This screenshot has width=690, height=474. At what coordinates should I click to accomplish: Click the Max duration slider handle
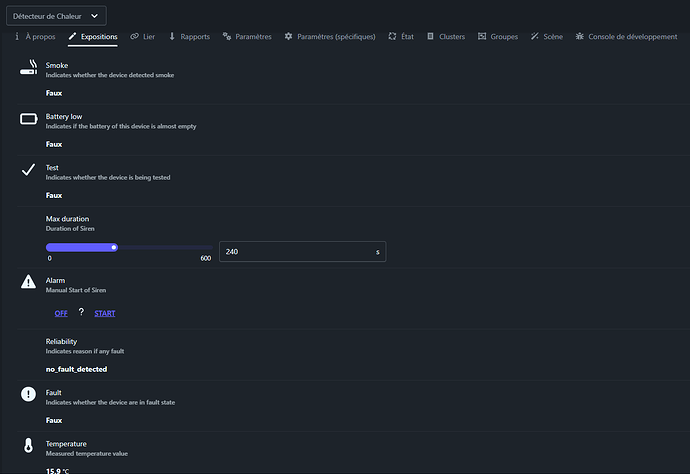coord(114,247)
